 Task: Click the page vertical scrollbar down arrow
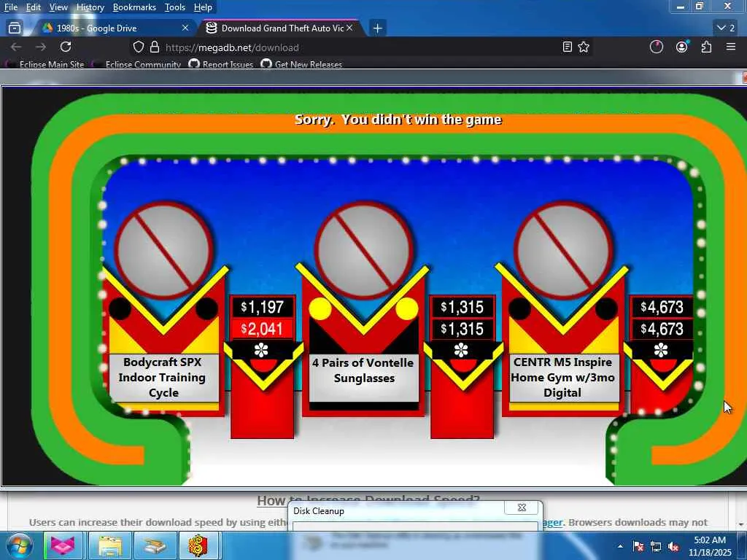click(742, 524)
